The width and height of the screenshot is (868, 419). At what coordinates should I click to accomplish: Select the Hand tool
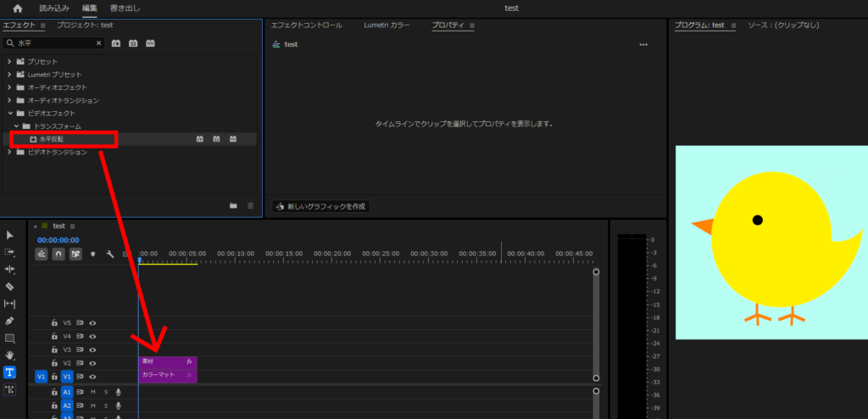click(9, 355)
